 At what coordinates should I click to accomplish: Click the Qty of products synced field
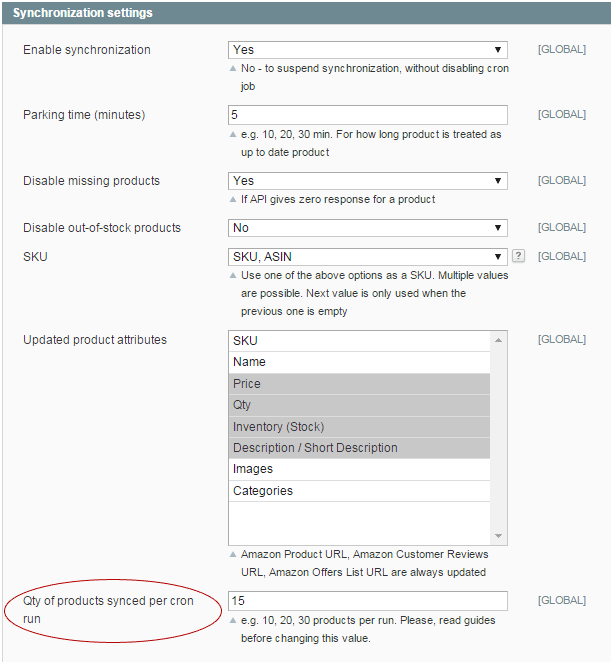[x=367, y=601]
